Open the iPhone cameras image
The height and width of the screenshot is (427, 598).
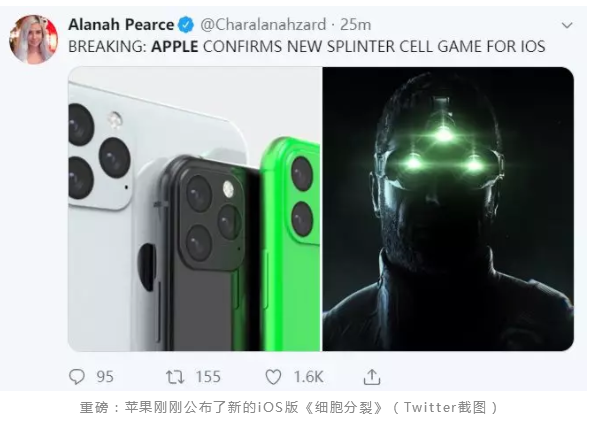point(195,209)
